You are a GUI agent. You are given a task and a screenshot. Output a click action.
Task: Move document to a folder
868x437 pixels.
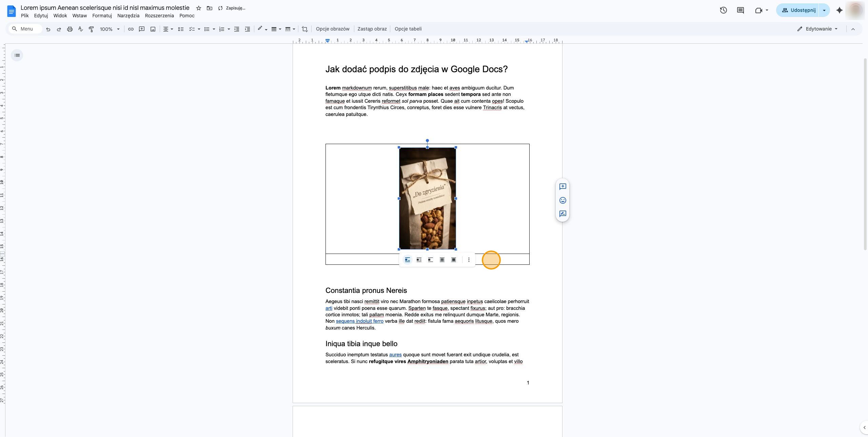210,8
